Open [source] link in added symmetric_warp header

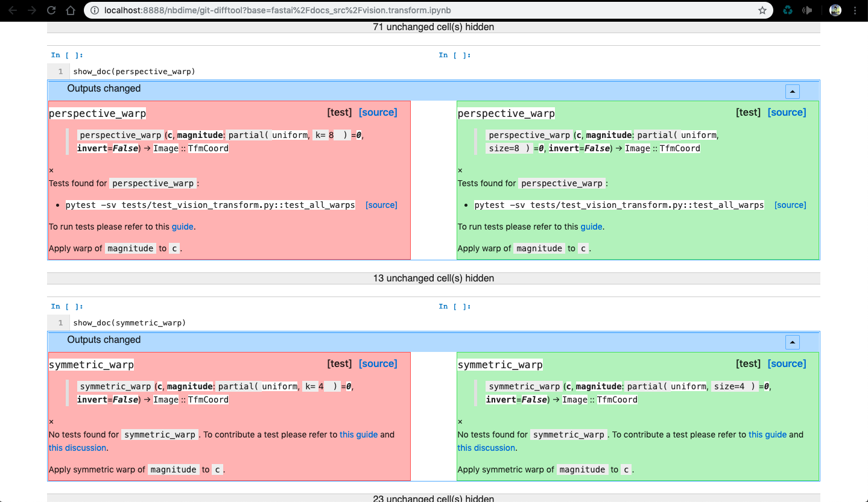tap(787, 363)
